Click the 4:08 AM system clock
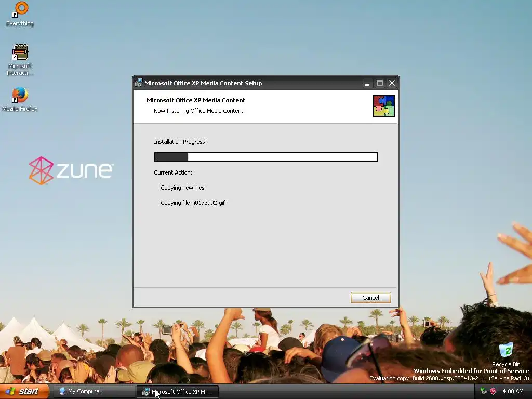This screenshot has height=399, width=532. point(513,391)
